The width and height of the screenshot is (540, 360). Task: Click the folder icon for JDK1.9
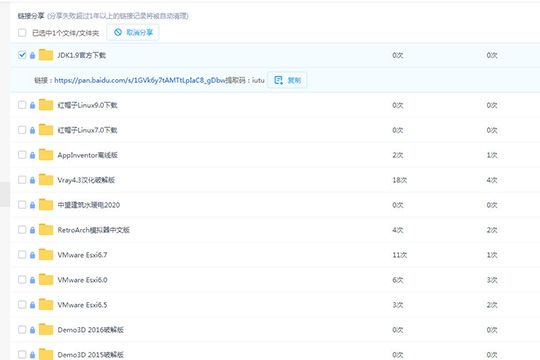tap(46, 55)
